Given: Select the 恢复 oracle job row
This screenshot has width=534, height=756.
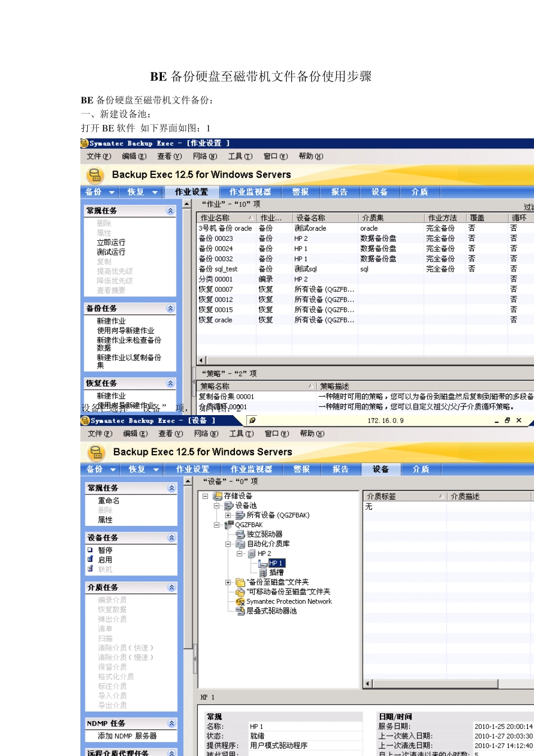Looking at the screenshot, I should [364, 320].
